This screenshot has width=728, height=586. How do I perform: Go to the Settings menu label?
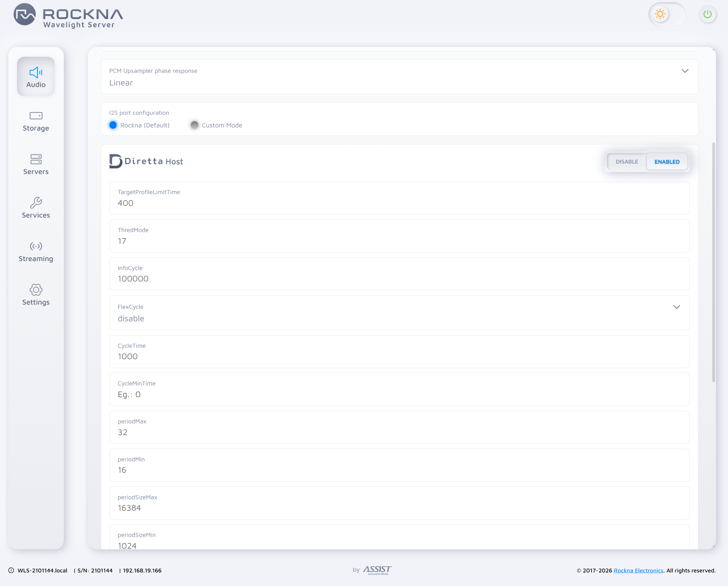pyautogui.click(x=36, y=302)
